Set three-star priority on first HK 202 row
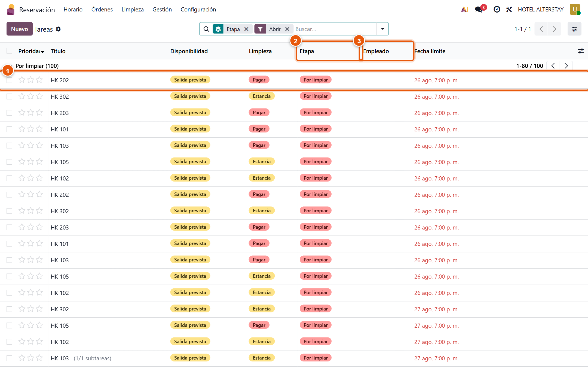Screen dimensions: 588x368 [39, 80]
